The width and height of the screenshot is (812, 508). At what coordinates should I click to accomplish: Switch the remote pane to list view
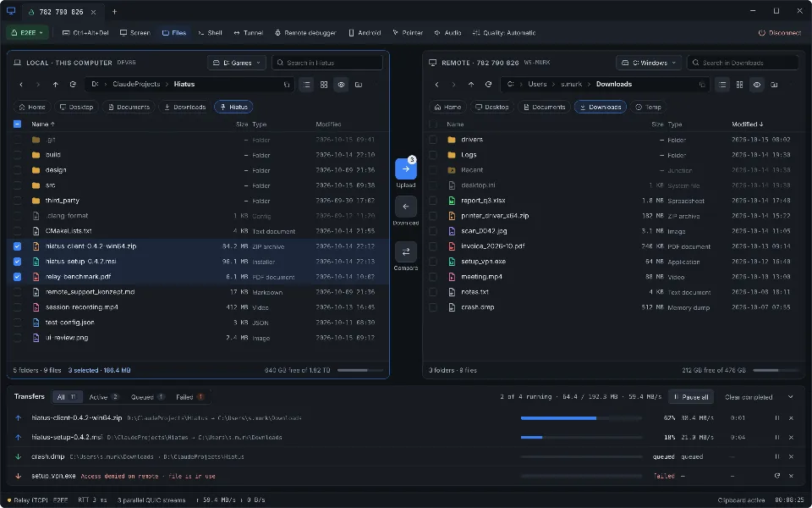coord(721,85)
